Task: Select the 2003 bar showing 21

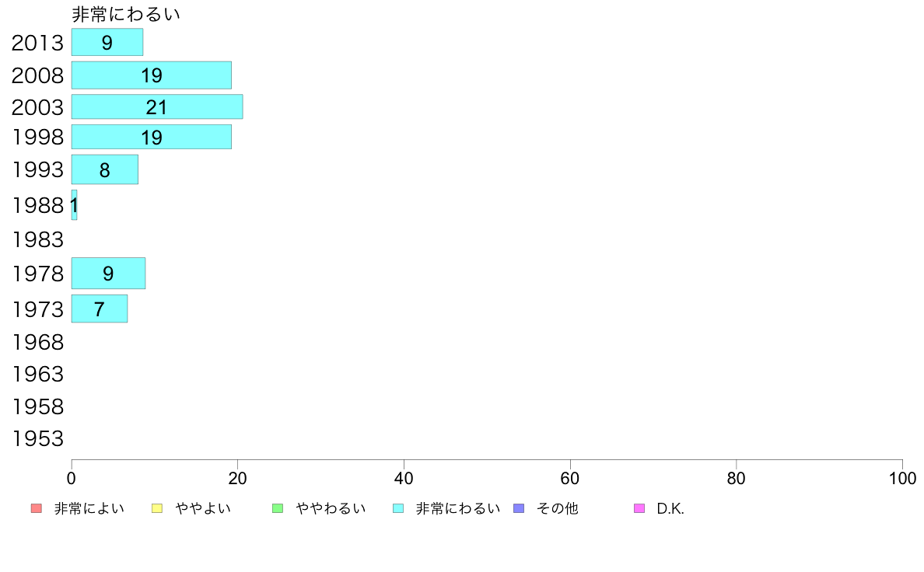Action: click(157, 106)
